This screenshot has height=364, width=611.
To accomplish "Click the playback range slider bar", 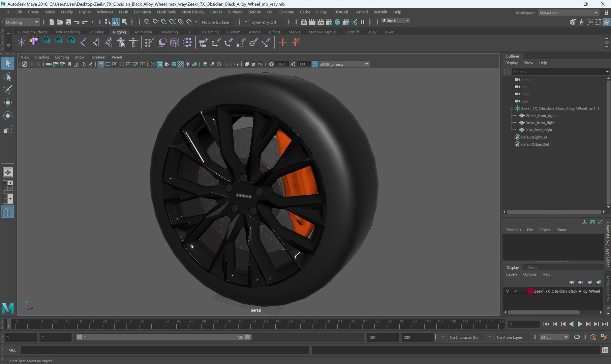I will (x=163, y=337).
